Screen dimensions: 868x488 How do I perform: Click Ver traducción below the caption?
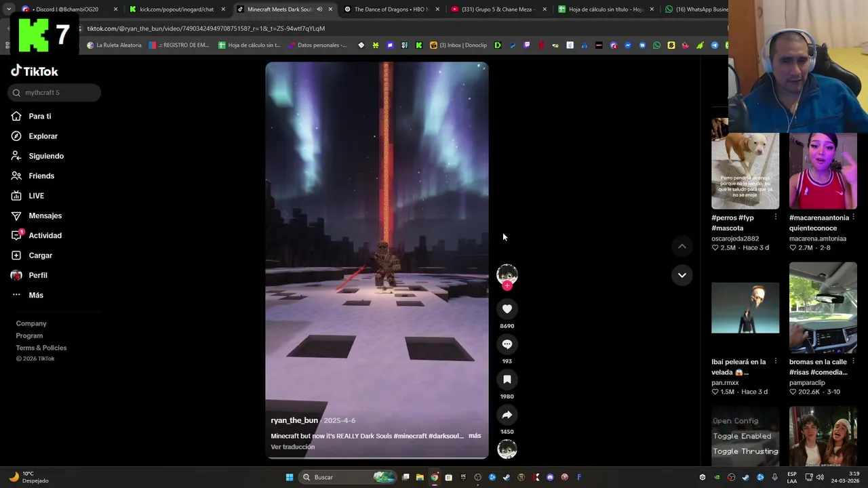tap(293, 447)
